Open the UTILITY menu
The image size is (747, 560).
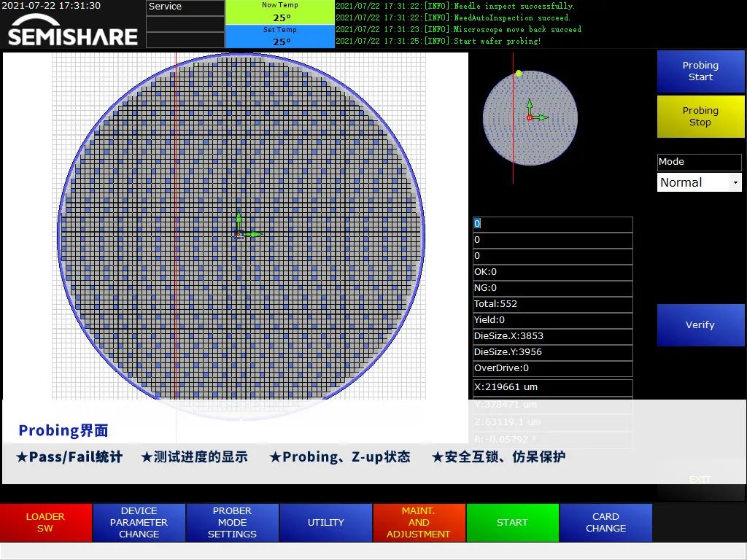pos(326,522)
